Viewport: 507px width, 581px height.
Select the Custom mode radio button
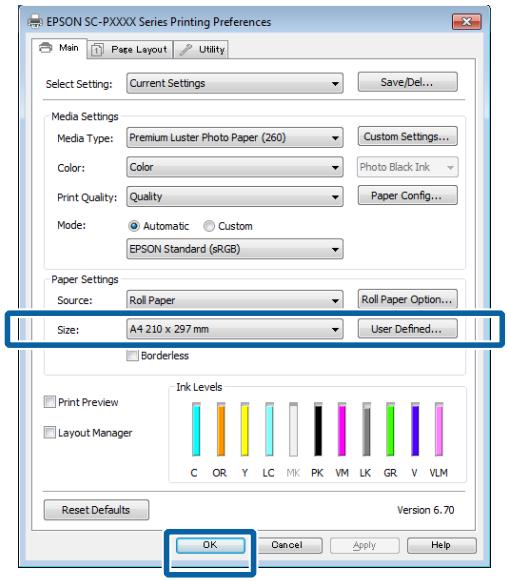[209, 226]
